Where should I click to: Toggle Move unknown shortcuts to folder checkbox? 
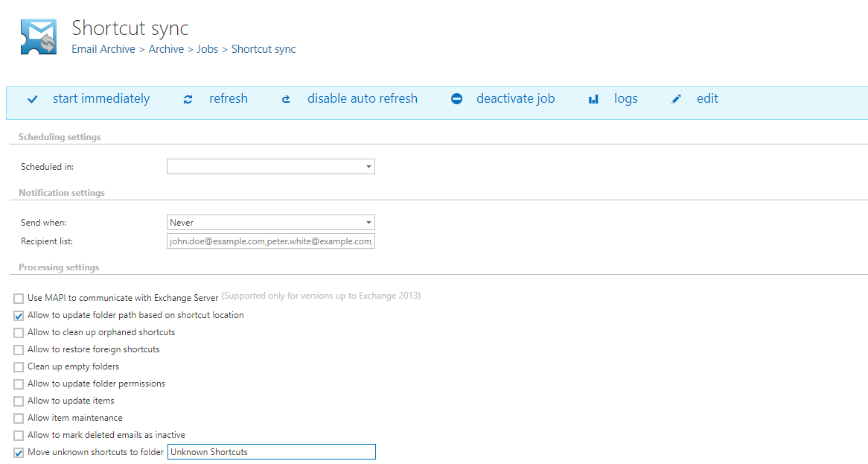pos(19,453)
